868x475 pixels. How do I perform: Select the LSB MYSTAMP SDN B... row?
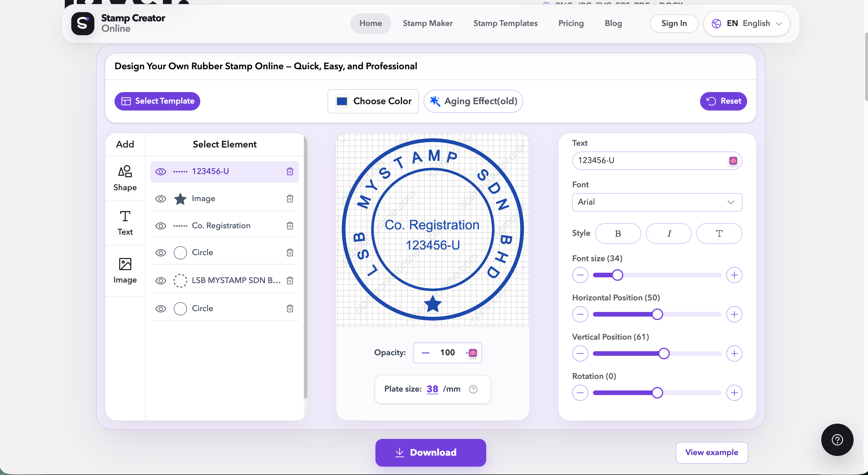coord(225,280)
